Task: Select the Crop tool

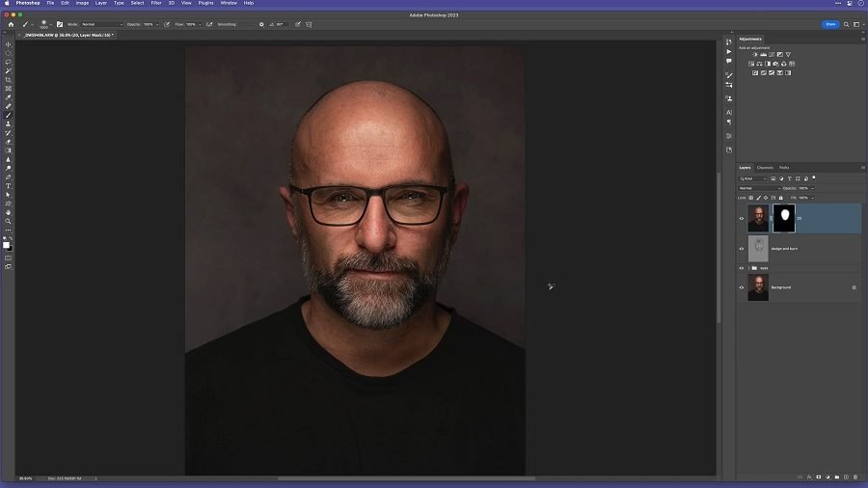Action: tap(9, 80)
